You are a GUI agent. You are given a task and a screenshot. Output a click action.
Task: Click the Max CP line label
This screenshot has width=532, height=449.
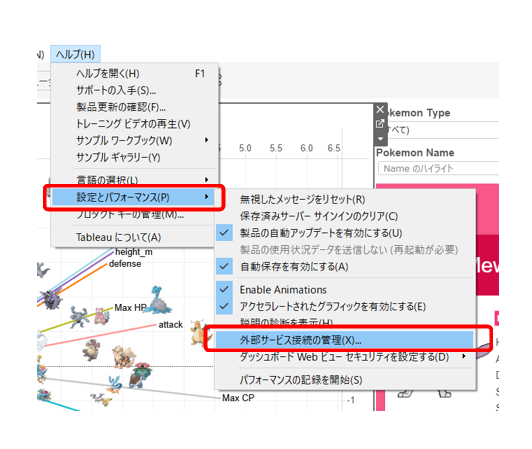[x=238, y=398]
